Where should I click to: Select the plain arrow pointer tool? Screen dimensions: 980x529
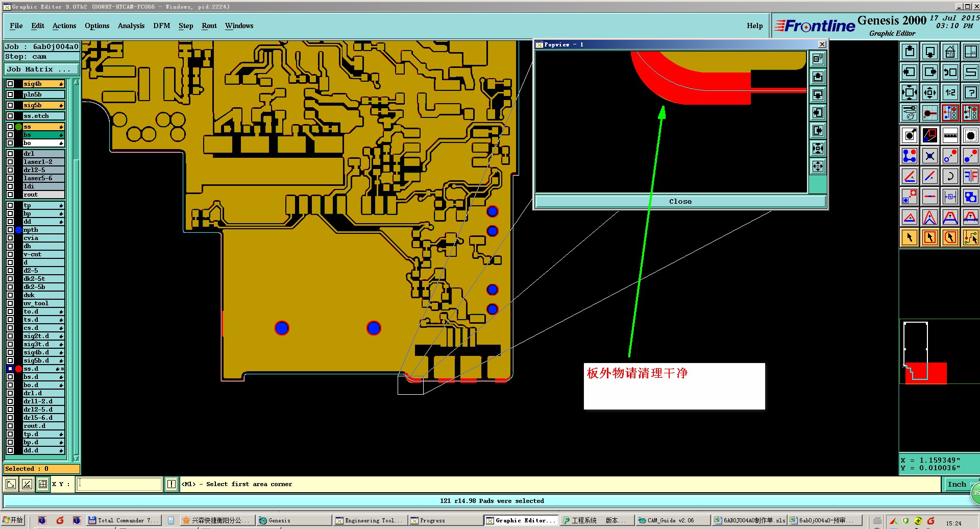click(x=910, y=237)
